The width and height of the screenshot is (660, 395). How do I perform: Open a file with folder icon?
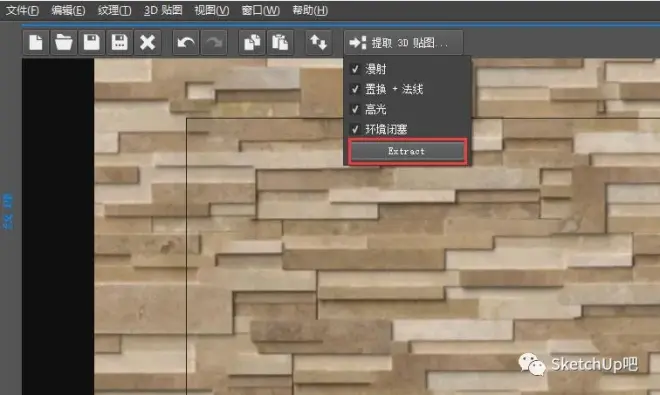tap(64, 43)
